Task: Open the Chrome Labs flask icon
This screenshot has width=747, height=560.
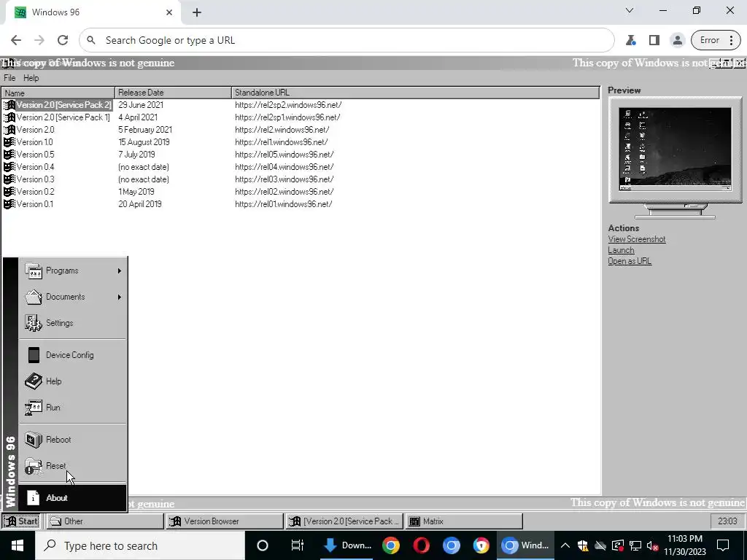Action: [x=631, y=40]
